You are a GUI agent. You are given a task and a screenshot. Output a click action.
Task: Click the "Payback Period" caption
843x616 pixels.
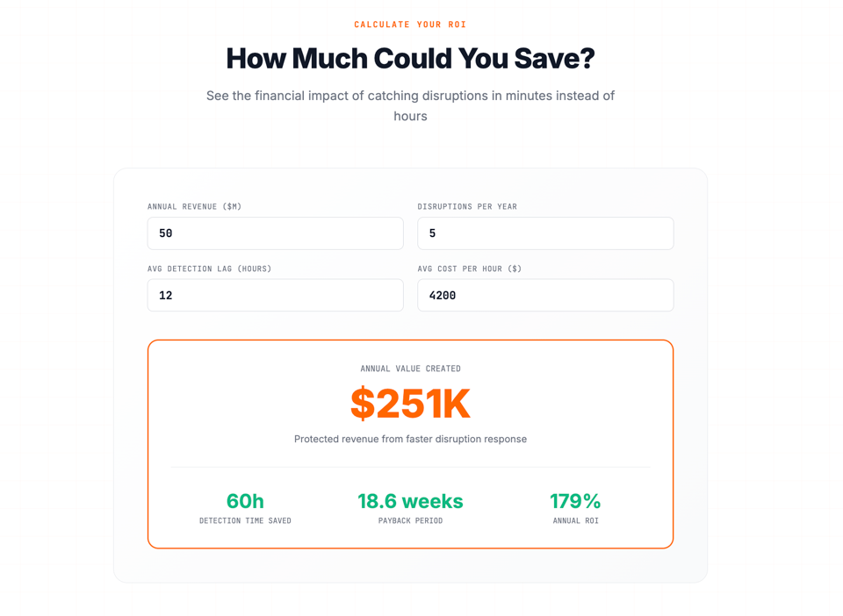pos(410,521)
